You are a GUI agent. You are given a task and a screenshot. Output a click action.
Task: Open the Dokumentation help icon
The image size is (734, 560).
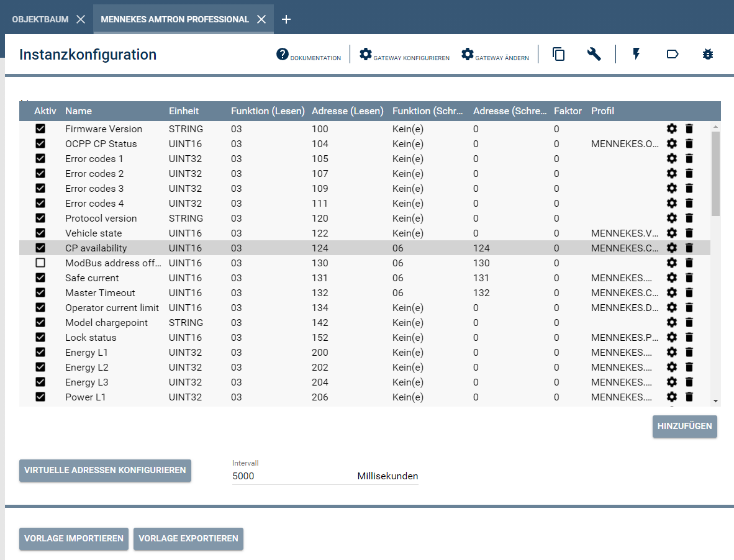point(283,55)
